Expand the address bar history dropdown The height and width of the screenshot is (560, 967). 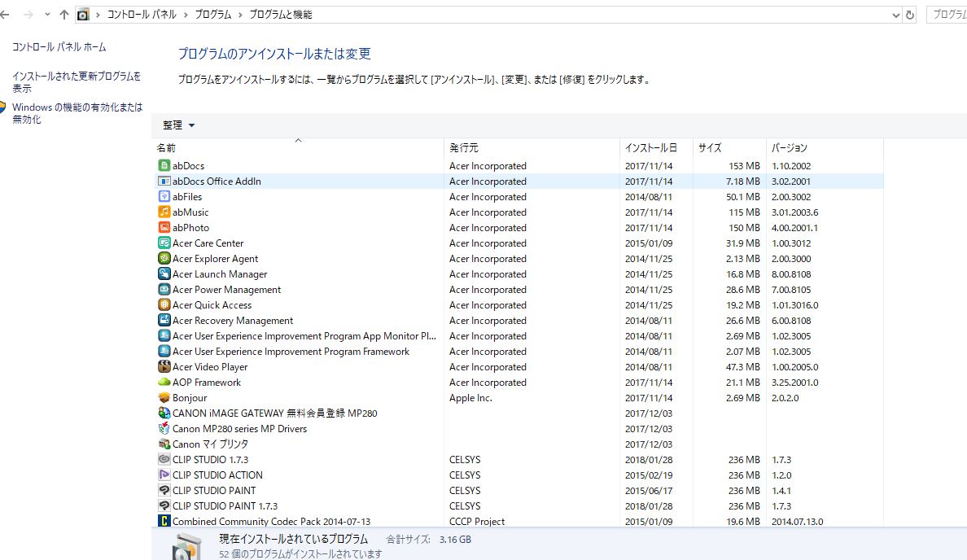pyautogui.click(x=895, y=15)
